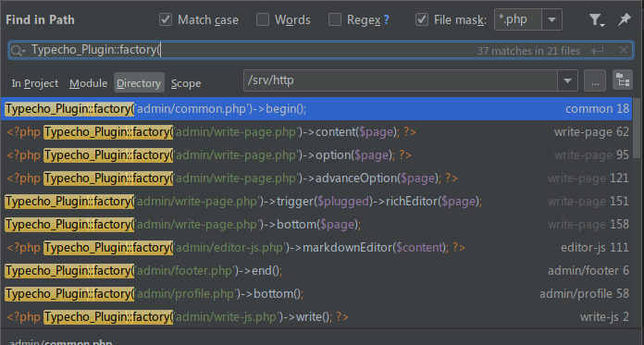This screenshot has width=644, height=345.
Task: Open search history via magnifier icon
Action: 18,51
